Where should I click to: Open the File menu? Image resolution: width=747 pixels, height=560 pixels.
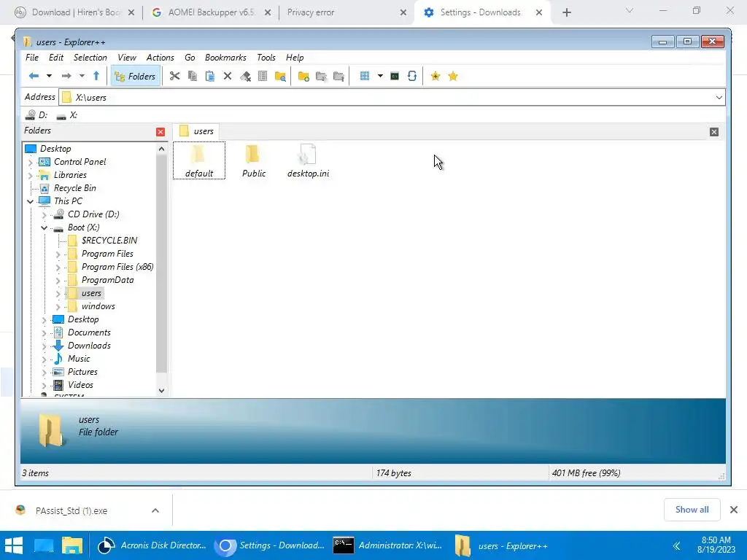click(32, 58)
